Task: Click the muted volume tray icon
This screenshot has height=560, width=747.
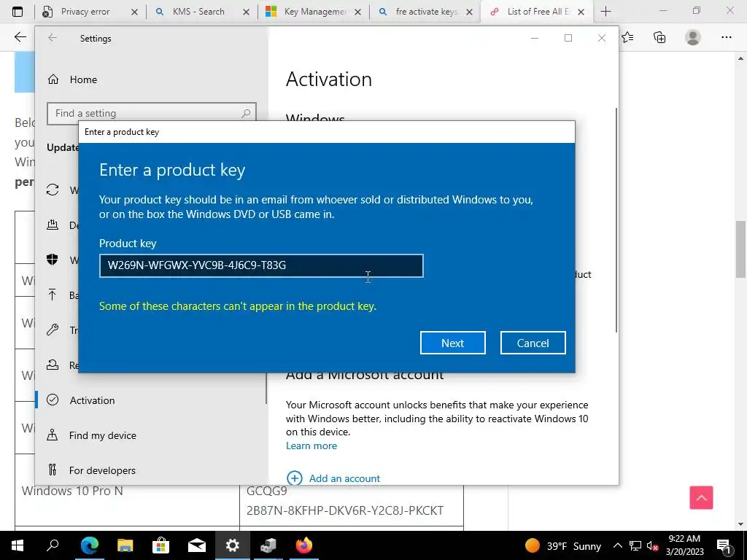Action: point(652,546)
